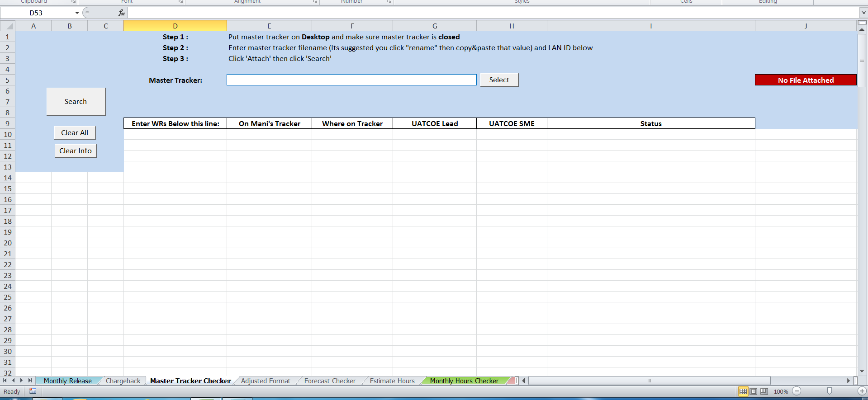Viewport: 868px width, 400px height.
Task: Open the Adjusted Format sheet tab
Action: click(266, 381)
